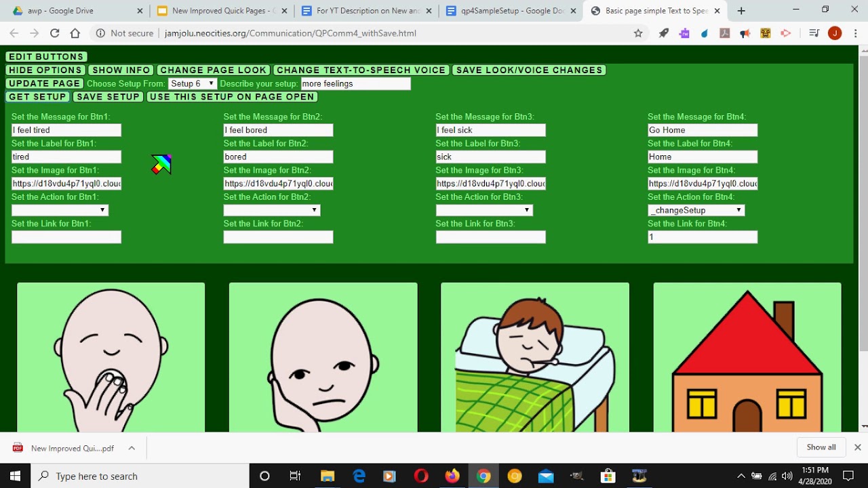Viewport: 868px width, 488px height.
Task: Click the Btn4 link field containing 1
Action: (703, 237)
